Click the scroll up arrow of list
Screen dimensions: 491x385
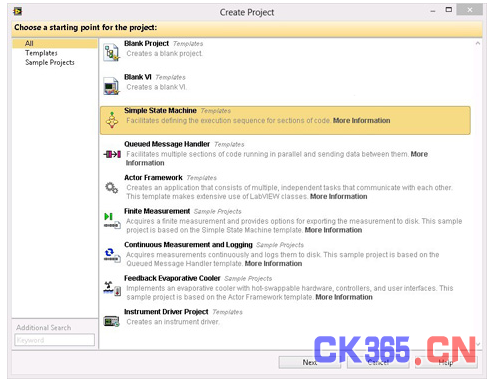click(478, 43)
